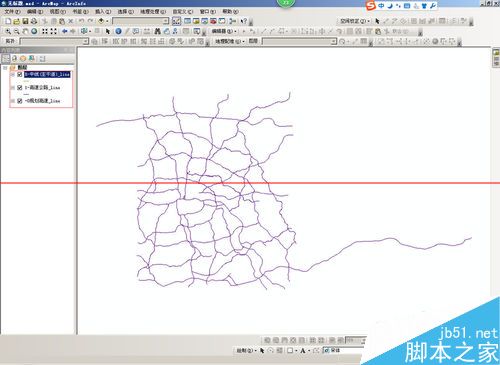Open the ArcToolbox window red icon
Viewport: 500px width, 365px height.
(x=213, y=21)
